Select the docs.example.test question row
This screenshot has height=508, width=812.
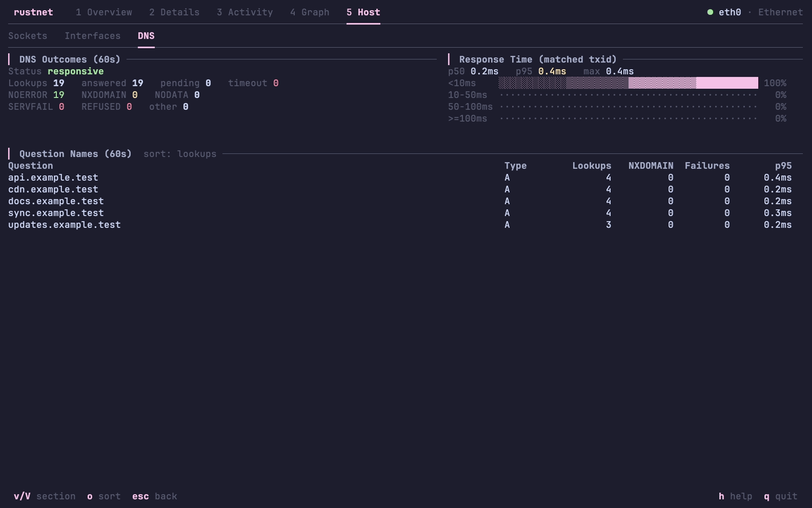coord(400,201)
